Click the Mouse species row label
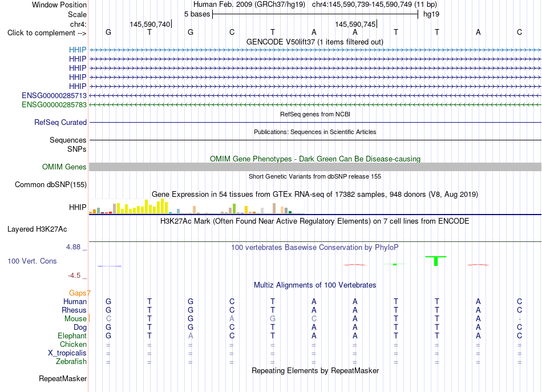The image size is (542, 392). (x=75, y=319)
